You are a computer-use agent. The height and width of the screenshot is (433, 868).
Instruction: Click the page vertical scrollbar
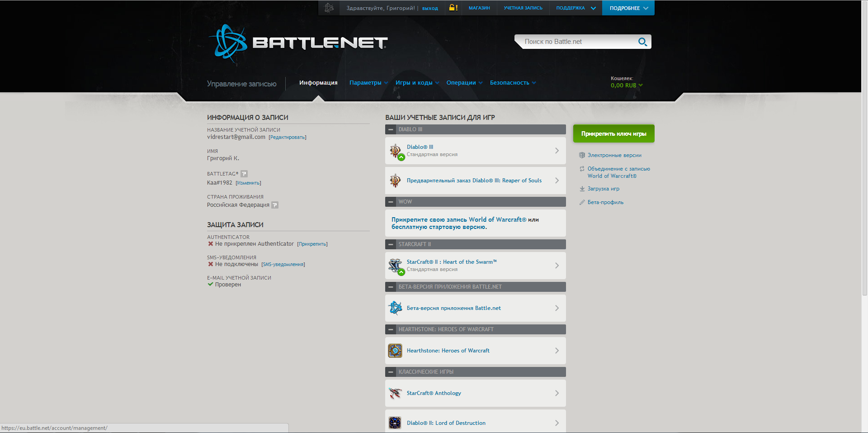point(864,149)
